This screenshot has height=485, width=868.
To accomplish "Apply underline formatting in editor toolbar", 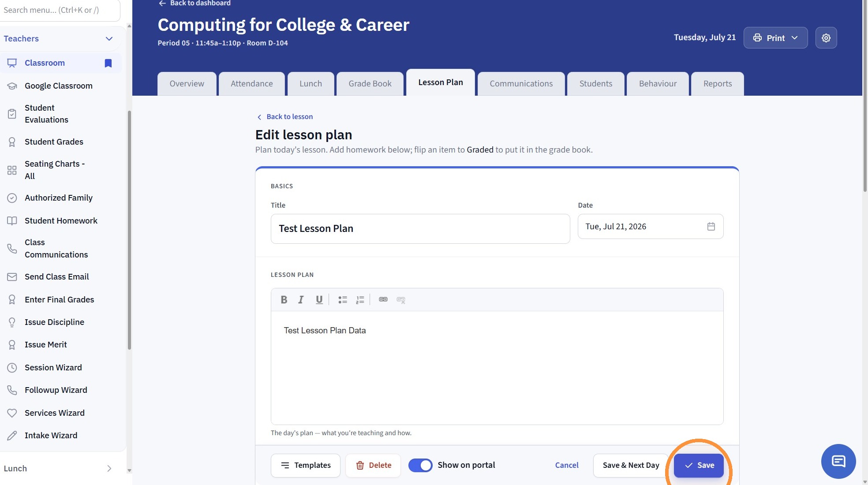I will [x=319, y=300].
